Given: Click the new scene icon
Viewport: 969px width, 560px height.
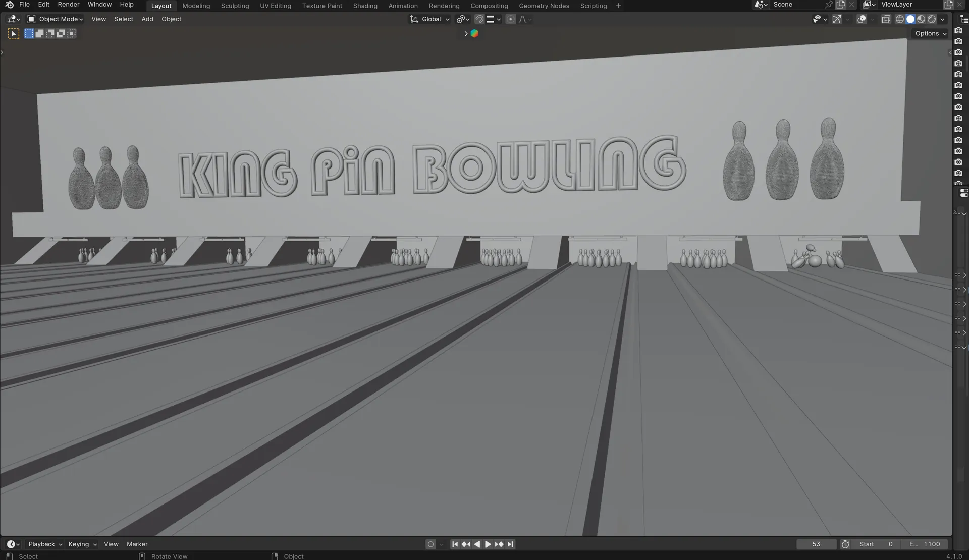Looking at the screenshot, I should 841,5.
